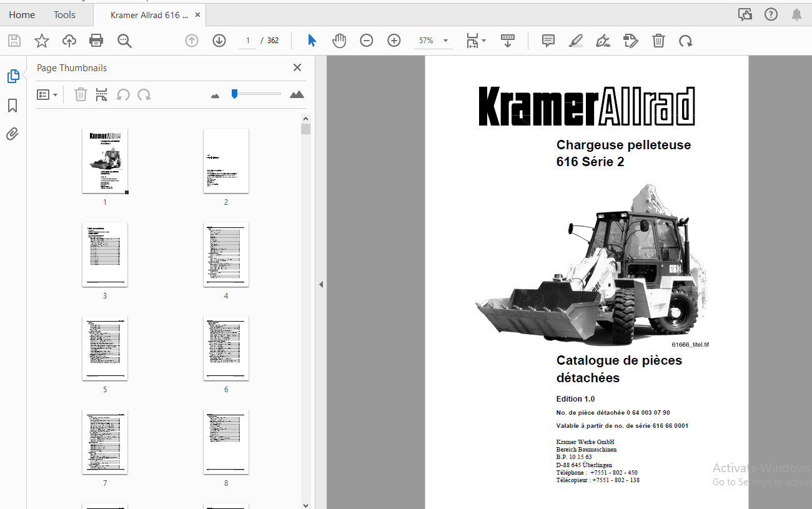This screenshot has height=509, width=812.
Task: Open the Attachments paperclip sidebar icon
Action: point(12,134)
